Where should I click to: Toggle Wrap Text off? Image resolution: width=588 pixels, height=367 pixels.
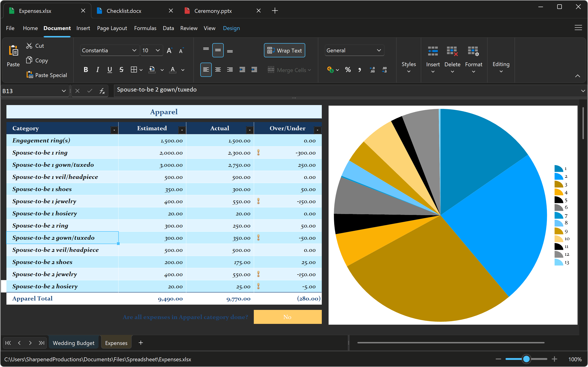pos(284,50)
